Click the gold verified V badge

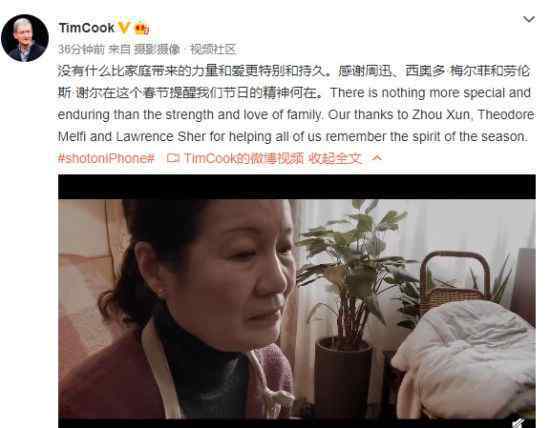coord(123,27)
